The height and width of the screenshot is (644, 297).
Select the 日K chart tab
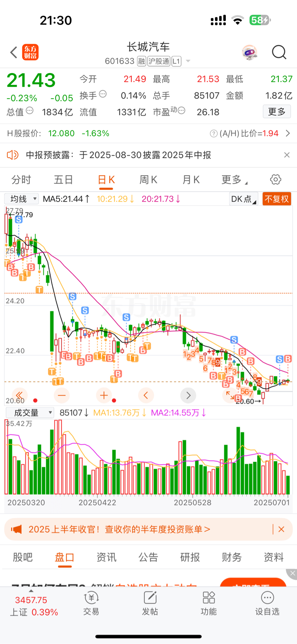click(x=106, y=180)
